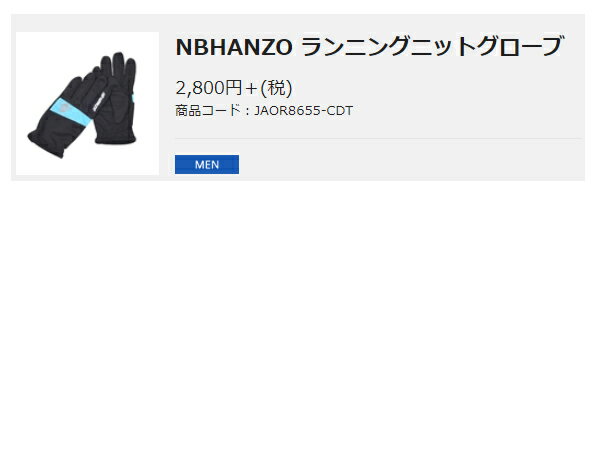600x450 pixels.
Task: Click the left glove in the product photo
Action: point(67,115)
